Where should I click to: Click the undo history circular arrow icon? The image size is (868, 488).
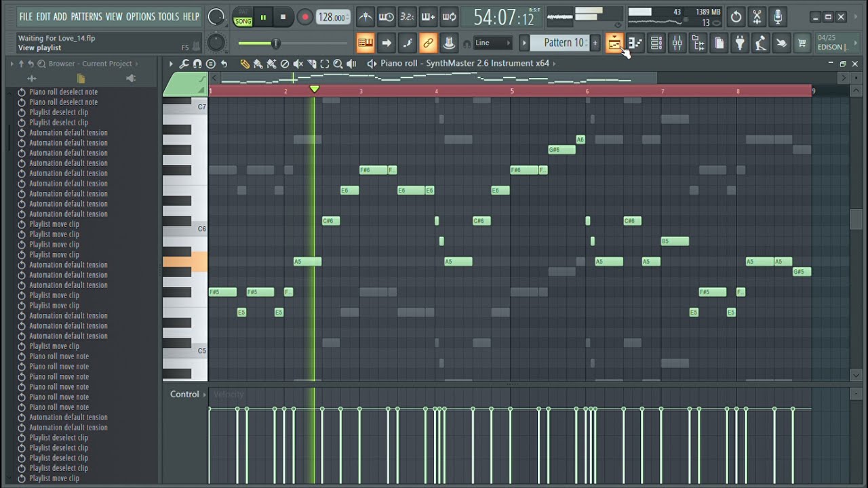[736, 17]
